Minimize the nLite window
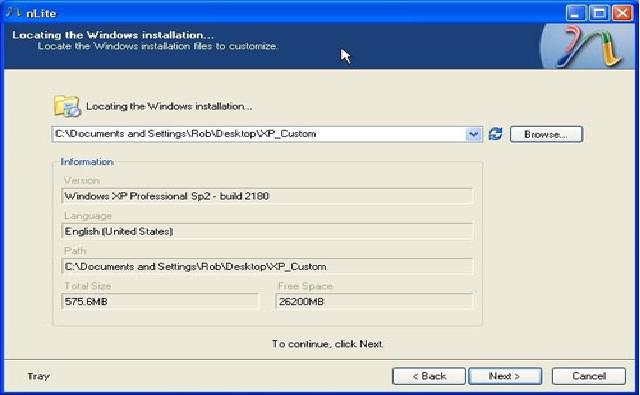 [576, 13]
